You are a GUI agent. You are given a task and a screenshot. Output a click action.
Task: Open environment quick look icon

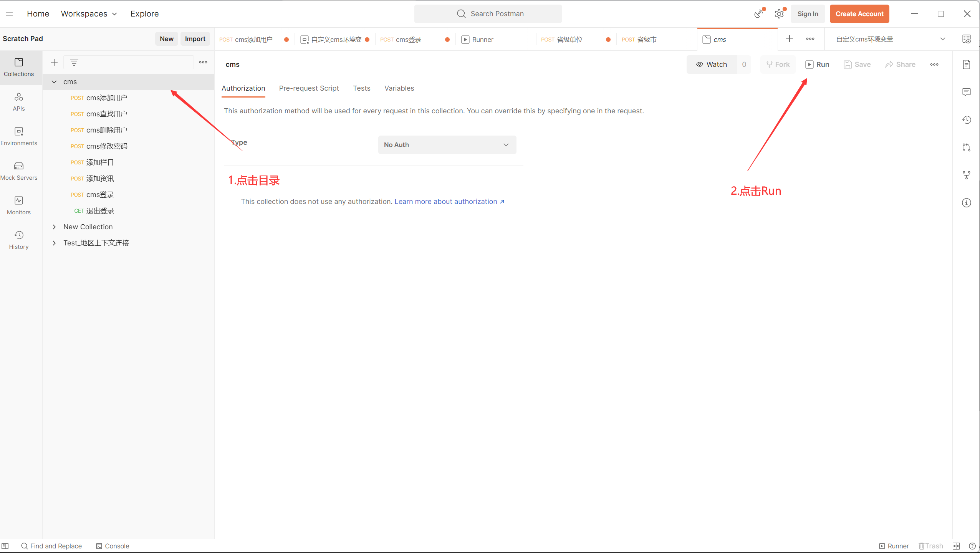(967, 39)
